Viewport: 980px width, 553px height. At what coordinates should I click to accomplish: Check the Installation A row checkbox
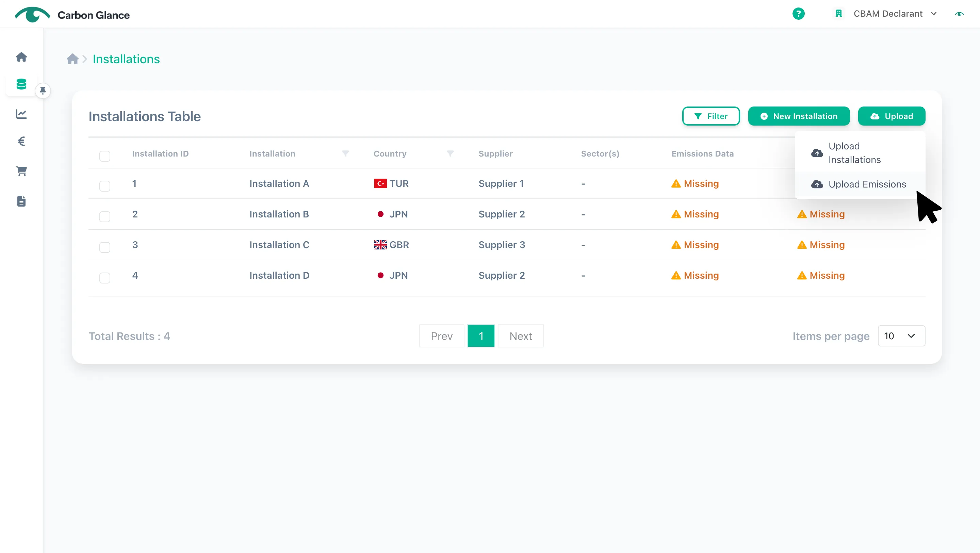pyautogui.click(x=104, y=186)
